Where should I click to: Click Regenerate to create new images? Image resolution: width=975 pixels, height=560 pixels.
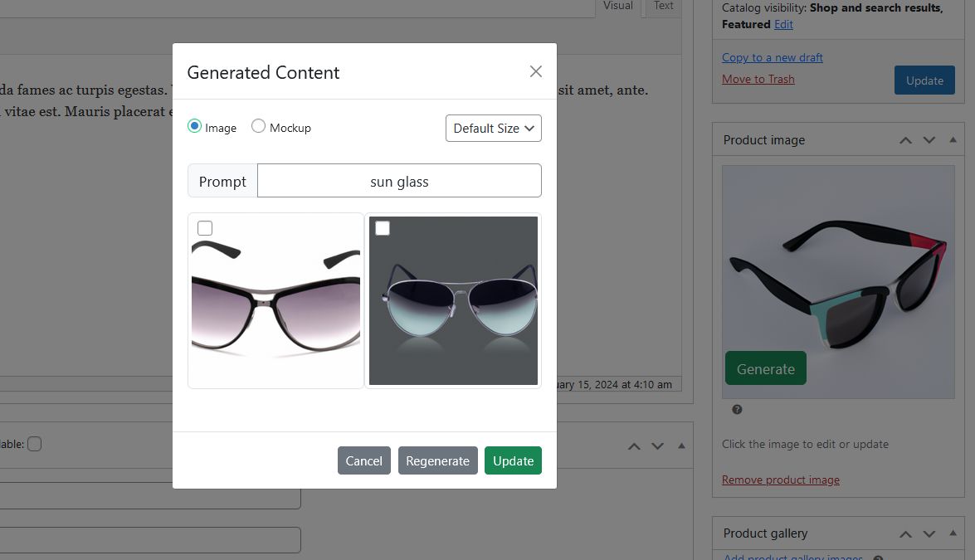point(437,461)
